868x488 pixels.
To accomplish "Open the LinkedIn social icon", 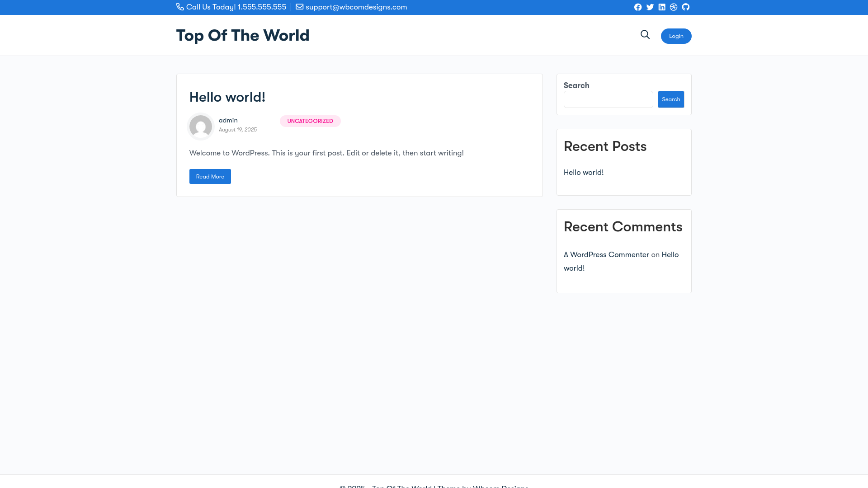I will pyautogui.click(x=662, y=7).
